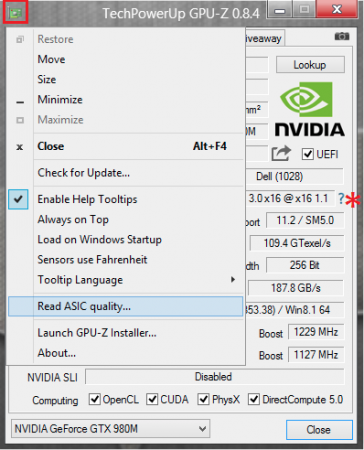Select Sensors use Fahrenheit menu option

pos(126,260)
